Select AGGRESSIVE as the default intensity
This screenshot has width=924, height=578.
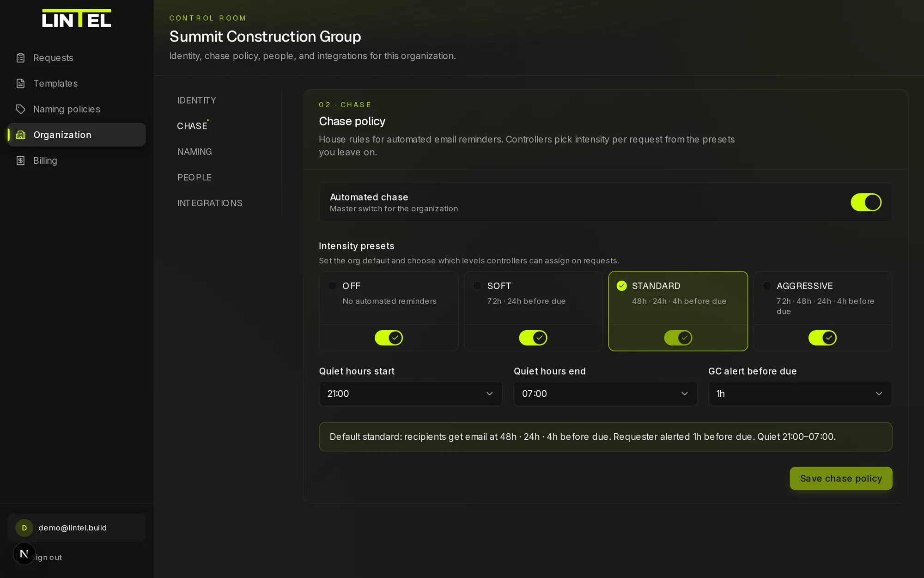coord(766,286)
